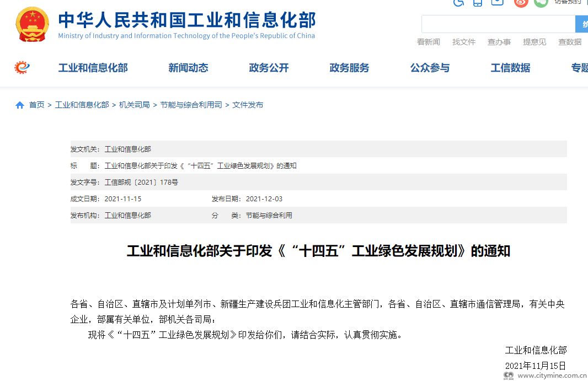Select 查办事 search shortcut
The image size is (588, 381).
pyautogui.click(x=499, y=42)
